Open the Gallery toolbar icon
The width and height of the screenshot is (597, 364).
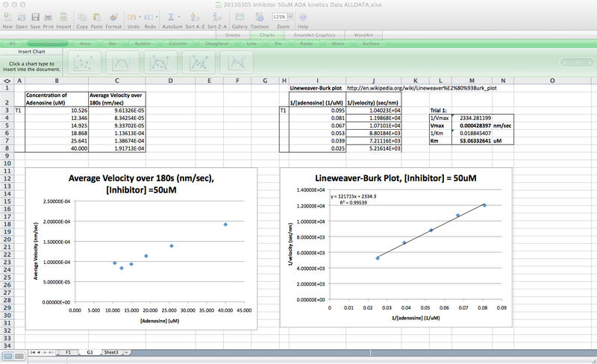[240, 16]
